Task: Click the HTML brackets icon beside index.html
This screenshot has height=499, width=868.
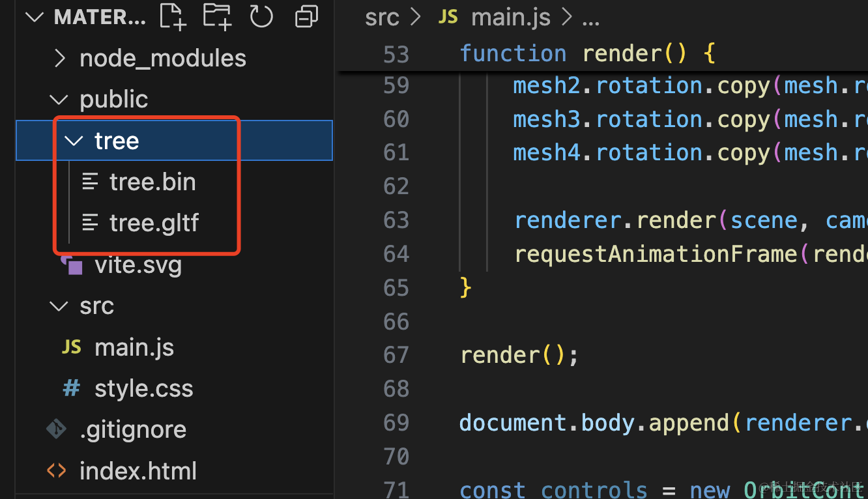Action: pyautogui.click(x=57, y=471)
